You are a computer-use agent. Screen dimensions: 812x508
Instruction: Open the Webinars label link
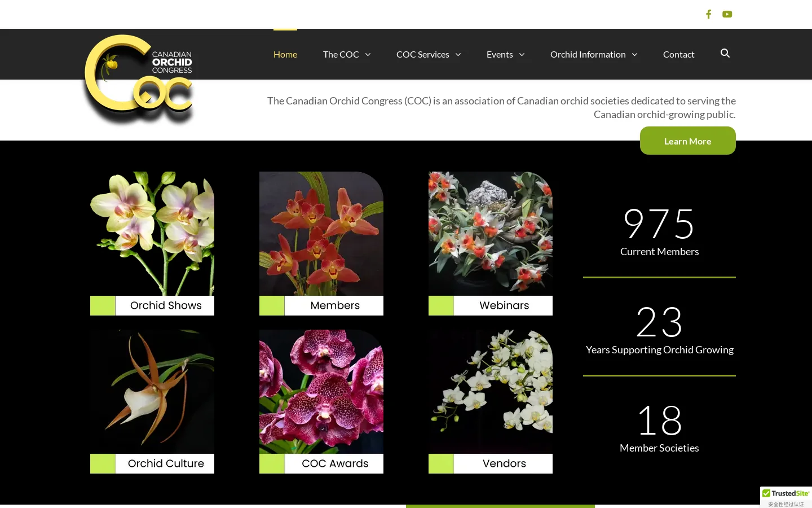tap(504, 305)
